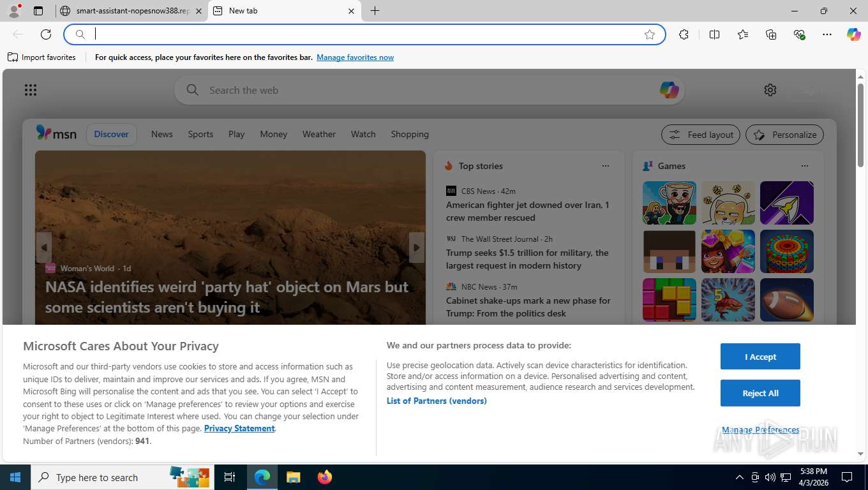Click the Manage favorites now link
Viewport: 868px width, 490px height.
click(355, 57)
